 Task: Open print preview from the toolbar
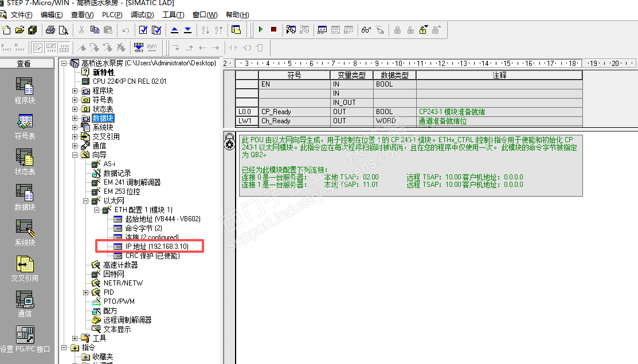click(64, 30)
